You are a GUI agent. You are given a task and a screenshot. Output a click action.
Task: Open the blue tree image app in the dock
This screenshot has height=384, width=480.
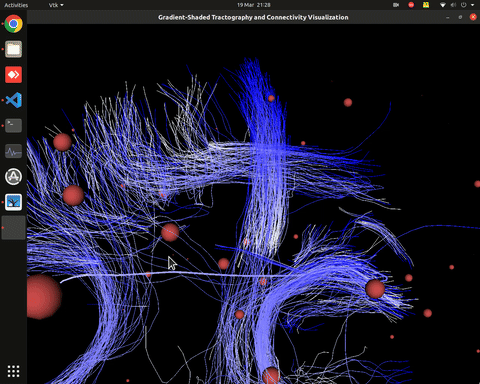click(13, 202)
